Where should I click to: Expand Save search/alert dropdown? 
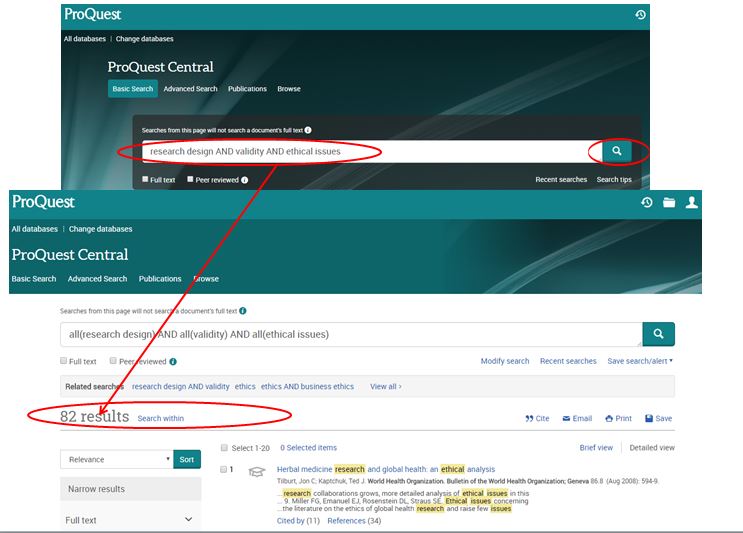[x=640, y=361]
